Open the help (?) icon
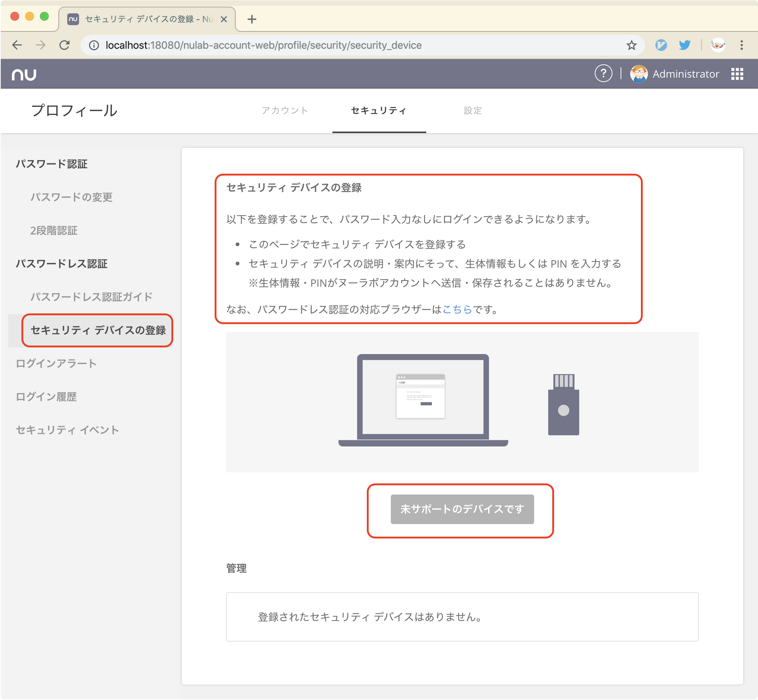758x700 pixels. point(604,74)
